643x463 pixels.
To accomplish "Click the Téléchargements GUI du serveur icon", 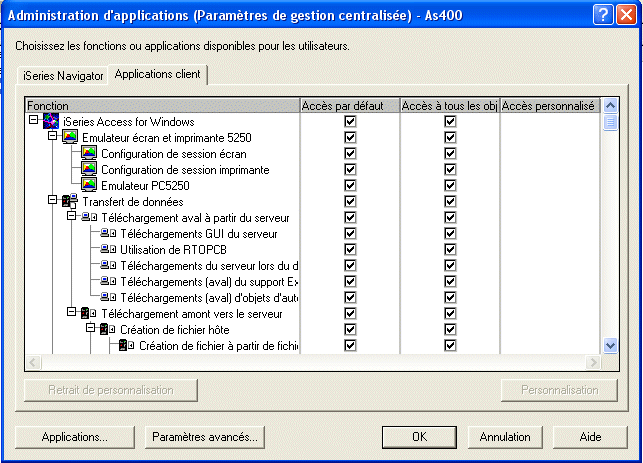I will tap(108, 233).
